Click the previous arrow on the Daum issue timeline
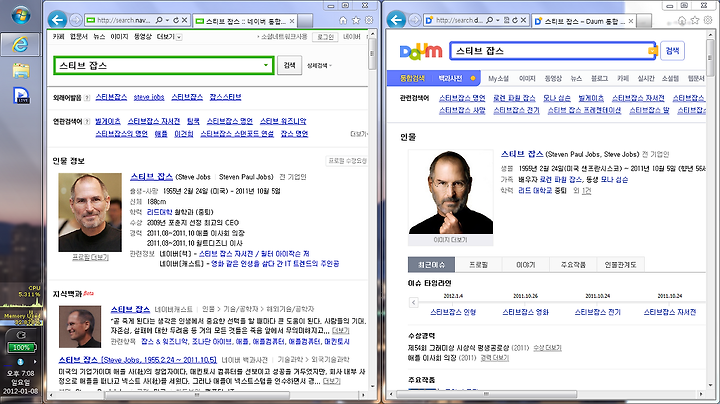This screenshot has height=404, width=720. pyautogui.click(x=413, y=302)
